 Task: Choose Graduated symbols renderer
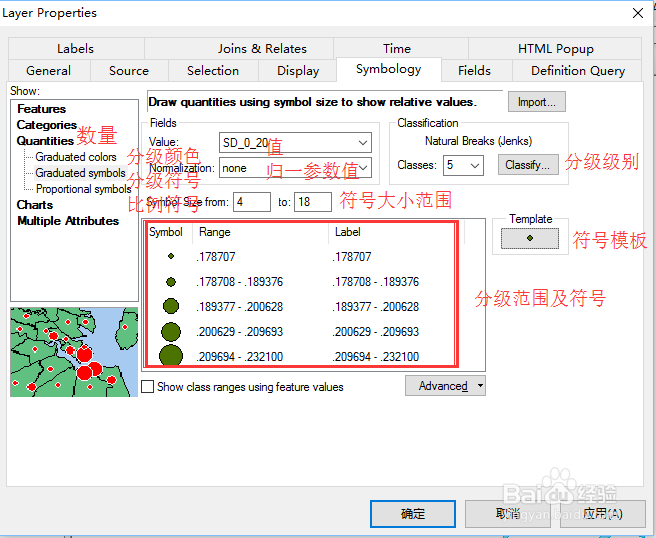coord(80,173)
